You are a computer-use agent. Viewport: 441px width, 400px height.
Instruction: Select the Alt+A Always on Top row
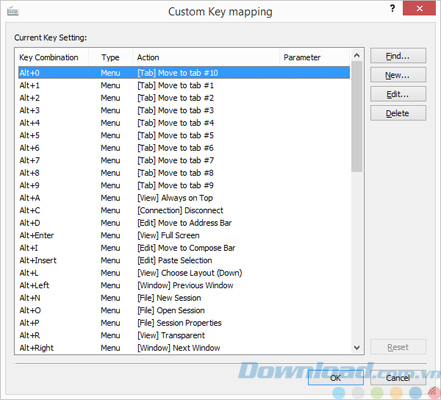[x=184, y=198]
